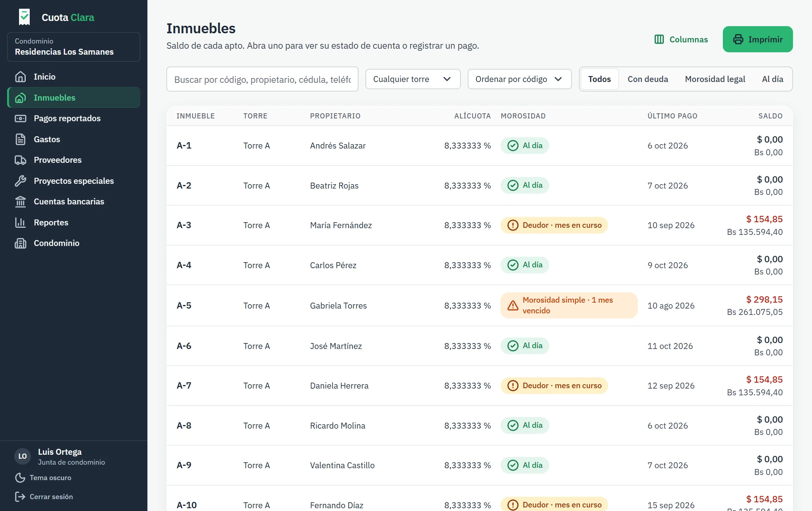Screen dimensions: 812x511
Task: Click the $ 298,15 balance
Action: [x=764, y=299]
